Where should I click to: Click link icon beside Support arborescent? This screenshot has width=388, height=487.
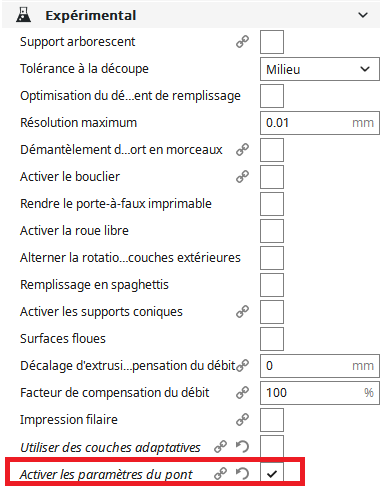pyautogui.click(x=242, y=42)
